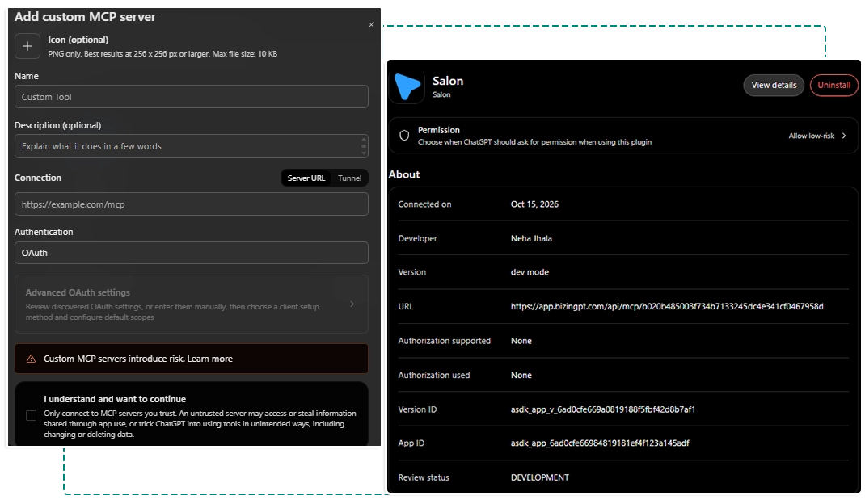Click the View details button
The image size is (865, 504).
774,85
